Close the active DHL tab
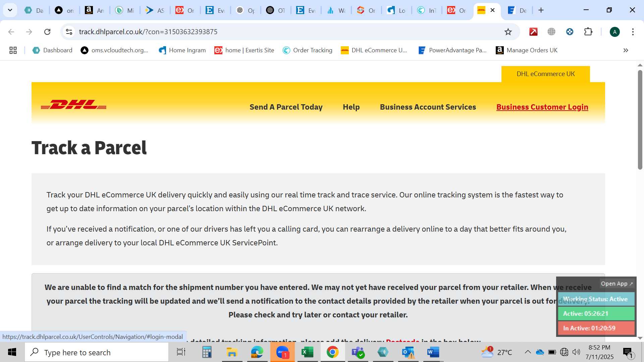Image resolution: width=644 pixels, height=362 pixels. [x=492, y=10]
